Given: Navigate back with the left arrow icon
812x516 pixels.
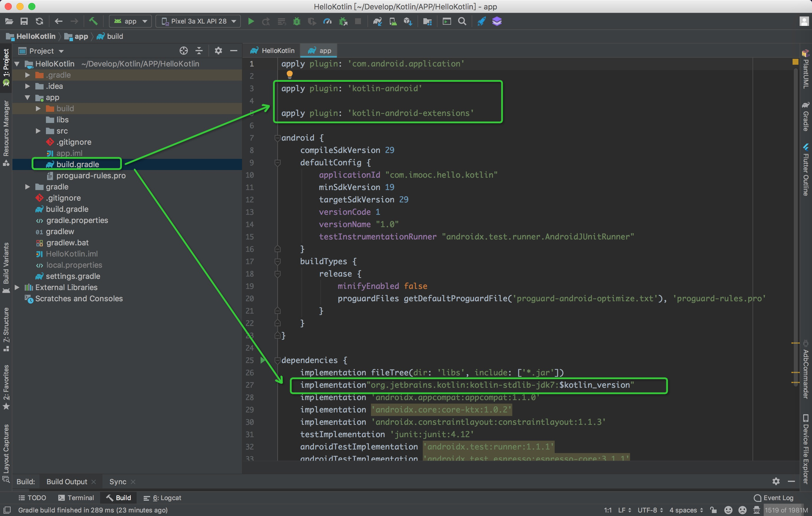Looking at the screenshot, I should point(59,21).
